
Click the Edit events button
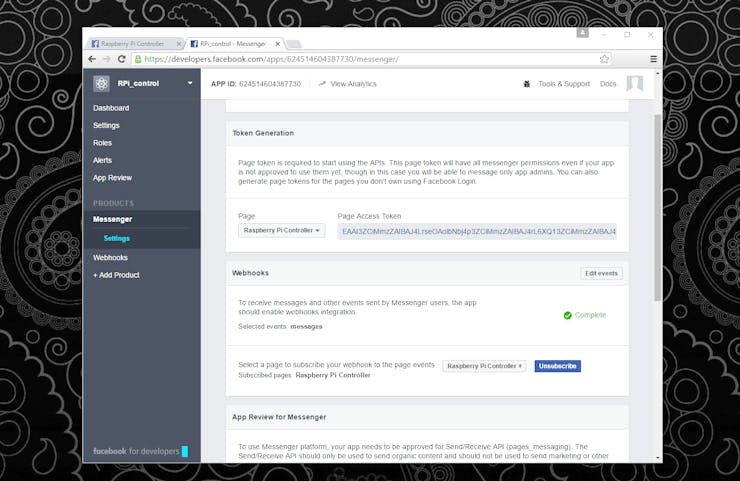pyautogui.click(x=601, y=273)
